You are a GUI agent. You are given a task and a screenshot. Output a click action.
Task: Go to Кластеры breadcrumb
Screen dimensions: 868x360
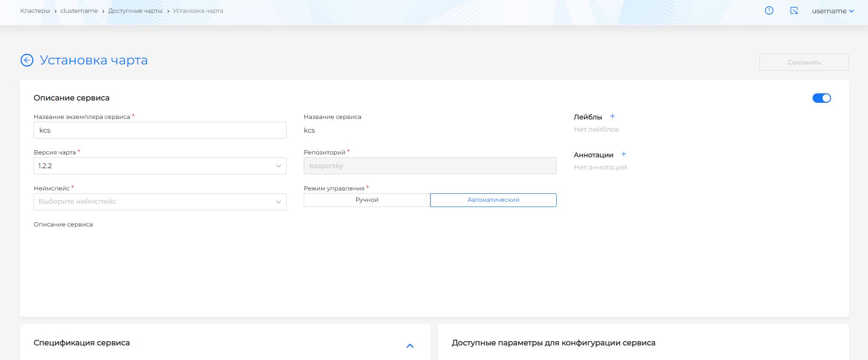(x=35, y=11)
